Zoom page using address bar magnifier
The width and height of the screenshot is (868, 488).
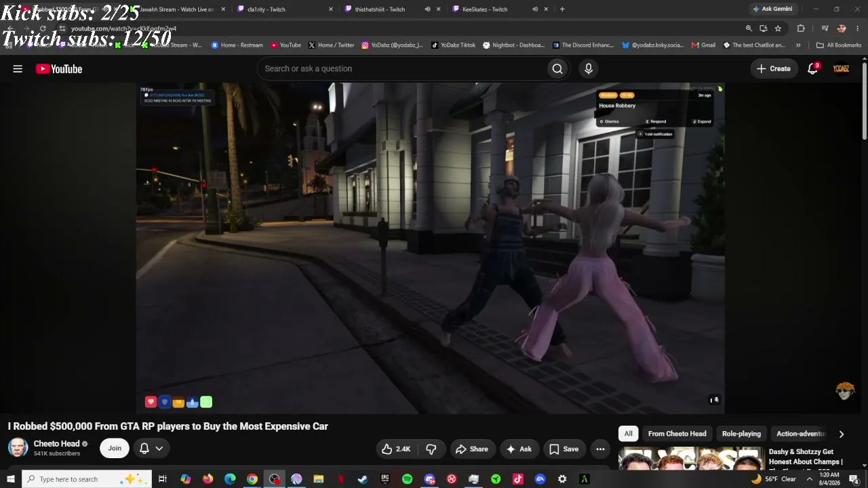(749, 28)
